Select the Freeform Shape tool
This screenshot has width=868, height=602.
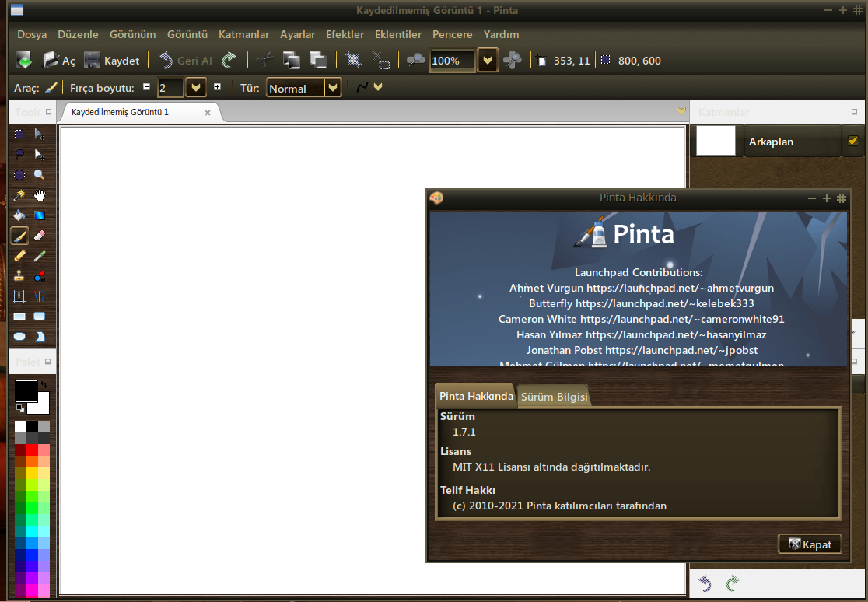coord(40,337)
